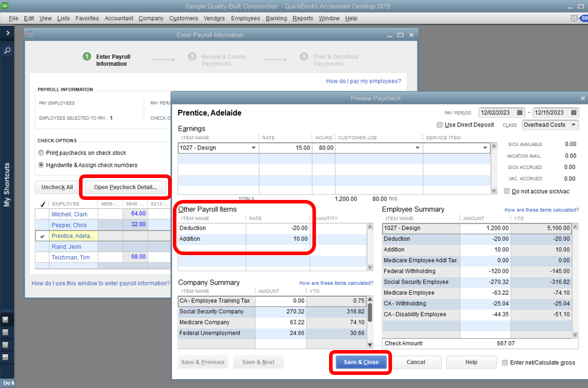The width and height of the screenshot is (588, 388).
Task: Open the Reports menu
Action: click(303, 18)
